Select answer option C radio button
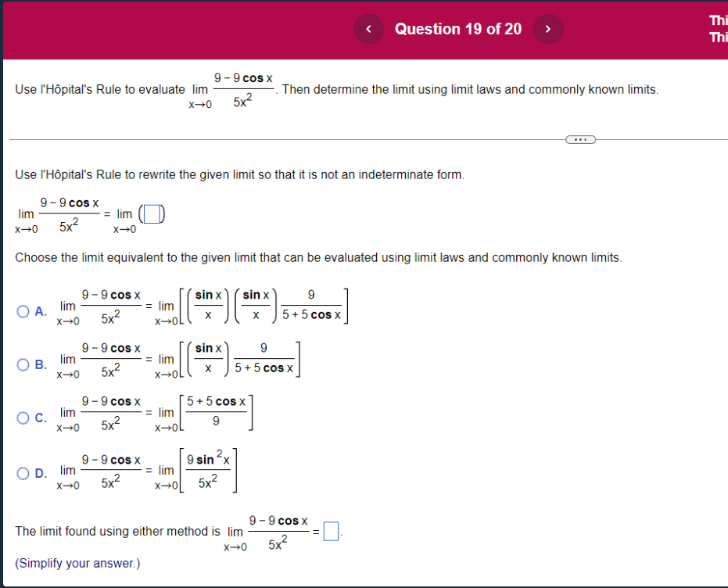Screen dimensions: 728x588 [23, 418]
